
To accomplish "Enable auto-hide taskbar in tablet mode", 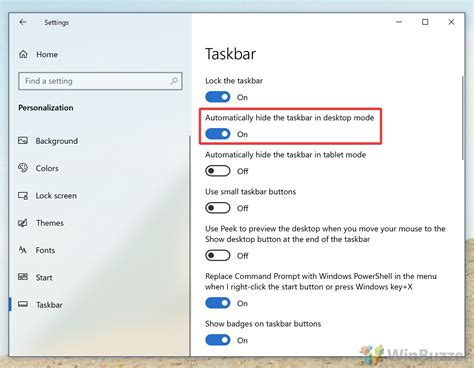I will tap(218, 171).
